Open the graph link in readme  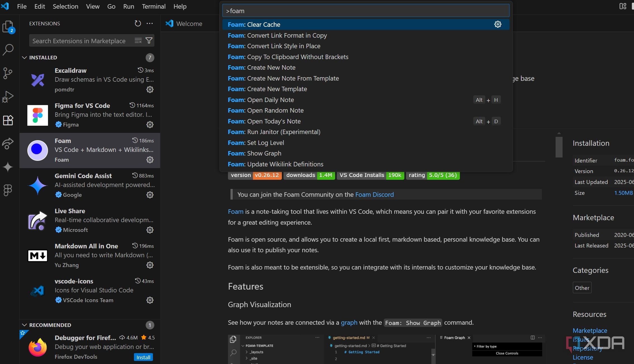tap(349, 322)
